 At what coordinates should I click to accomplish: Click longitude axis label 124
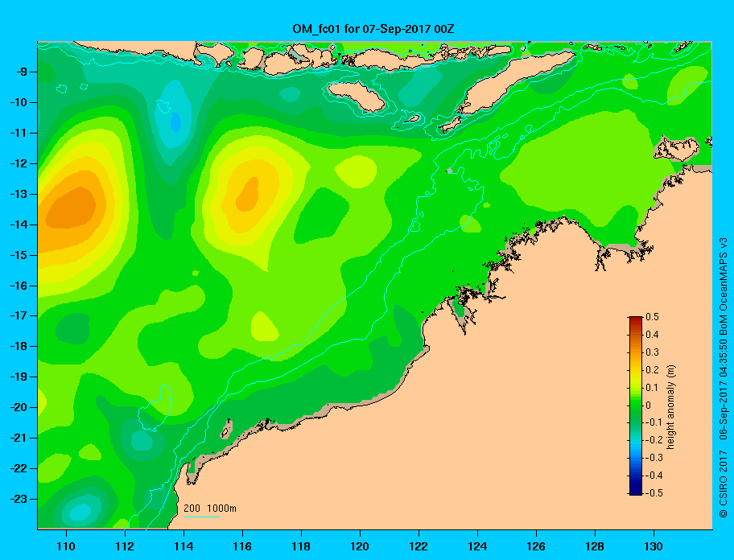477,546
